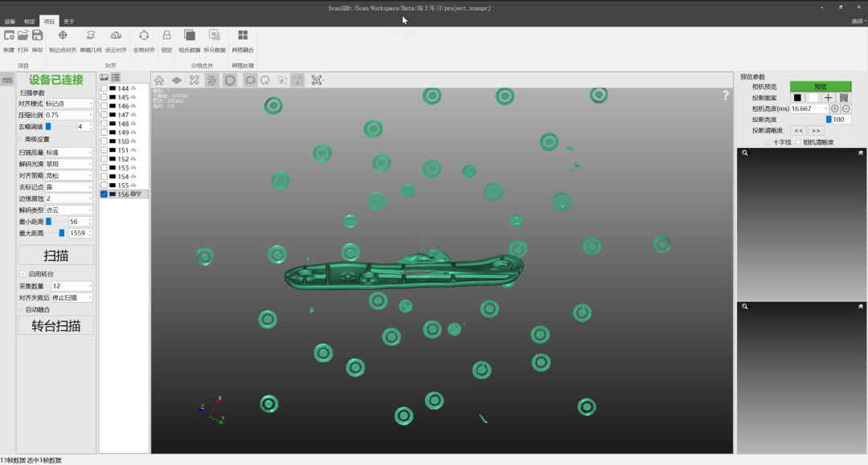868x465 pixels.
Task: Select the cross projection pattern icon
Action: tap(828, 98)
